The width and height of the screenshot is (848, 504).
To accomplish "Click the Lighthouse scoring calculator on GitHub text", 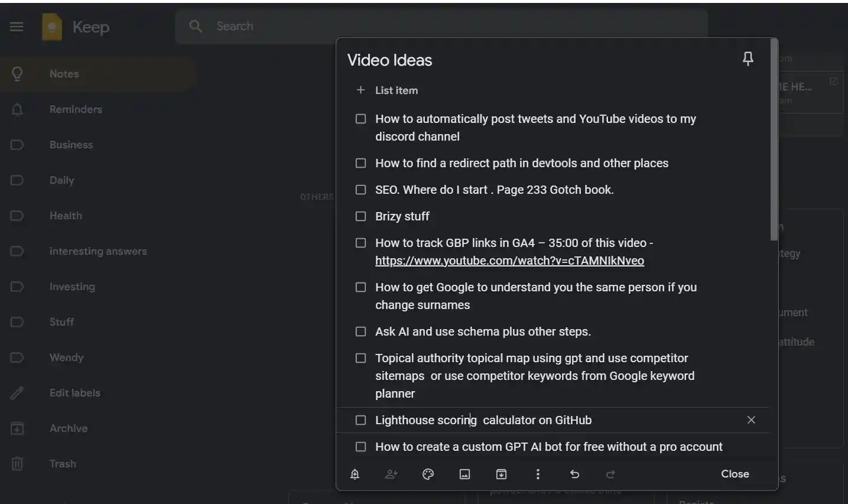I will [483, 420].
